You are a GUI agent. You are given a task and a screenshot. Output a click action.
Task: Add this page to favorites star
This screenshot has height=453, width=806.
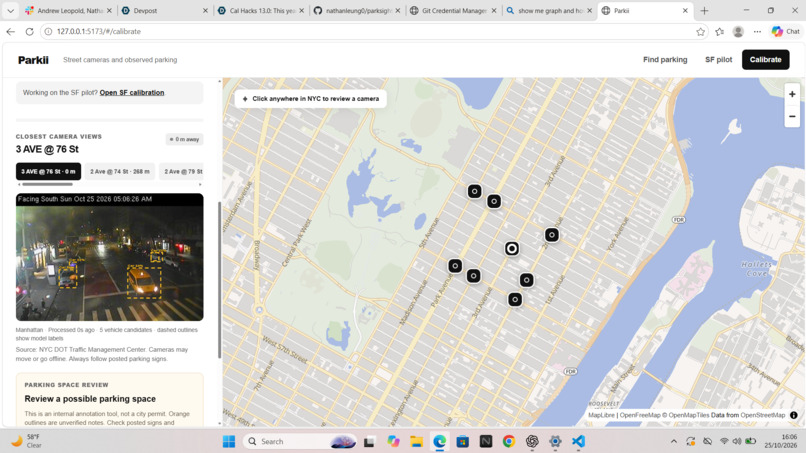tap(700, 31)
